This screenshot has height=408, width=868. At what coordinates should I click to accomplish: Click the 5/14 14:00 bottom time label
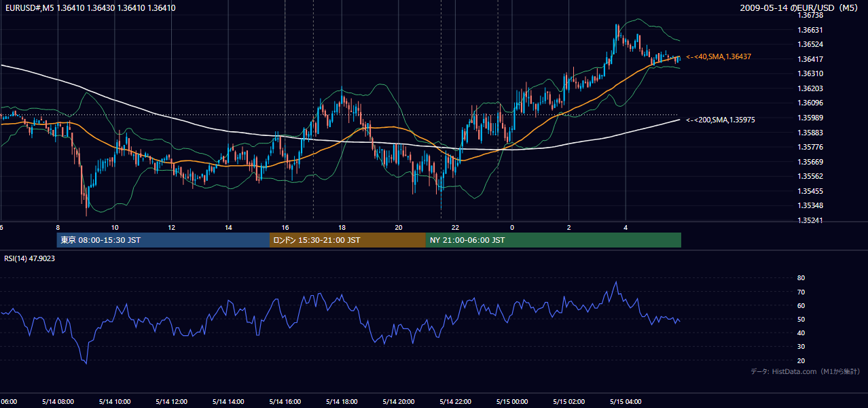pyautogui.click(x=228, y=402)
